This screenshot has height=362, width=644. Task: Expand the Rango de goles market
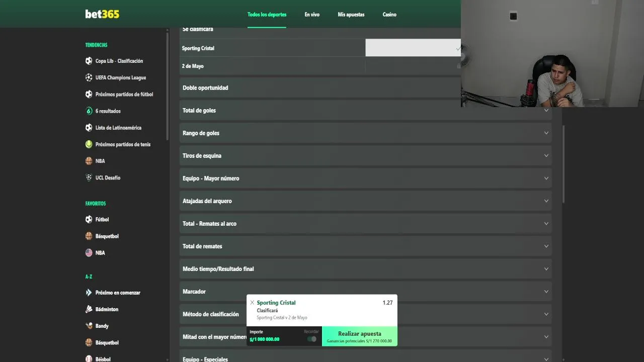[365, 133]
